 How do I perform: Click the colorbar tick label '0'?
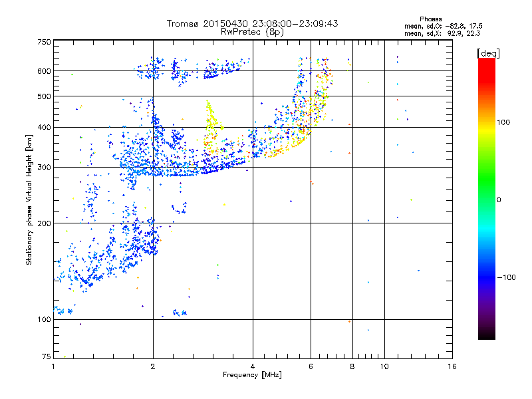coord(499,200)
